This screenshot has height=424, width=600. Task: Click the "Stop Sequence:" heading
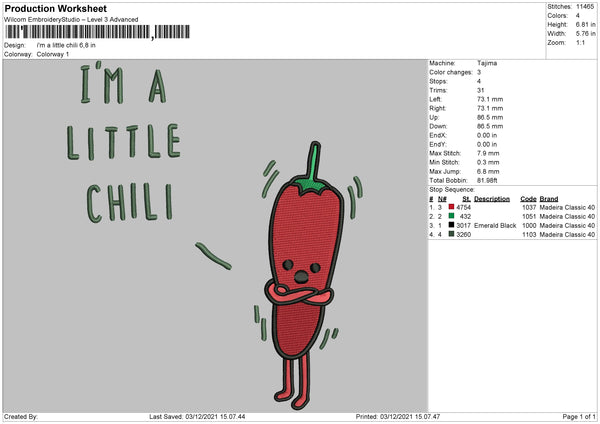click(x=452, y=189)
